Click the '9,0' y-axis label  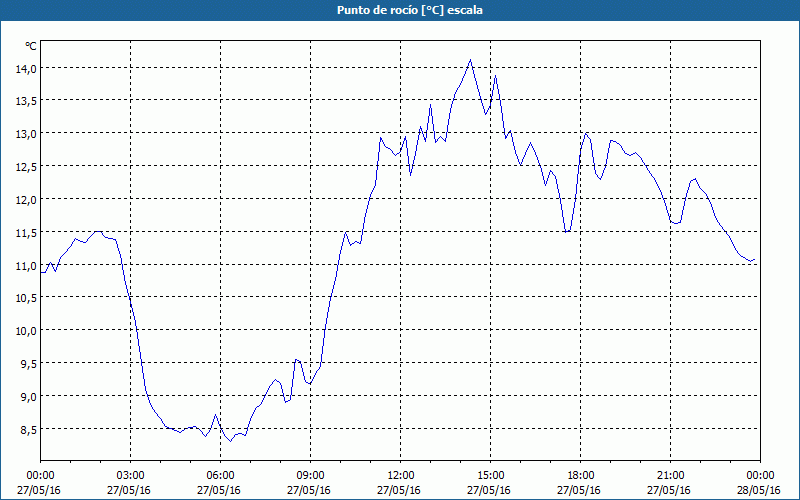(29, 396)
